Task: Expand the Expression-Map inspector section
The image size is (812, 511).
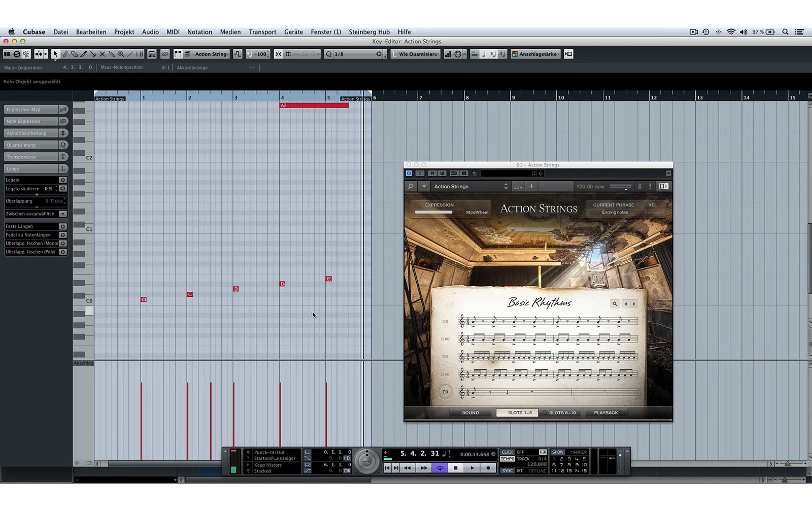Action: tap(36, 110)
